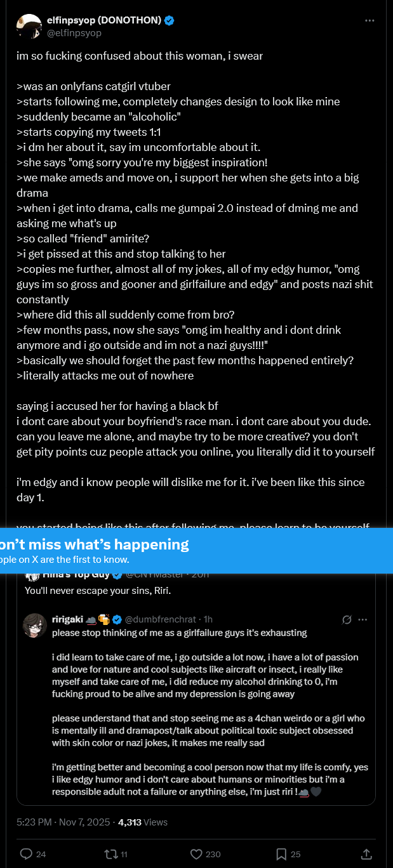Like the post with the heart icon
The image size is (393, 868).
tap(196, 854)
